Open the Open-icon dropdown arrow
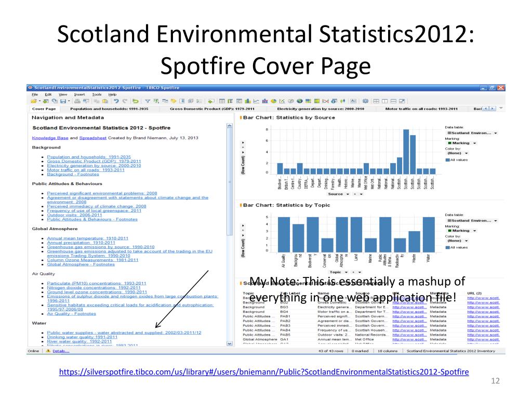Image resolution: width=532 pixels, height=399 pixels. [x=39, y=101]
